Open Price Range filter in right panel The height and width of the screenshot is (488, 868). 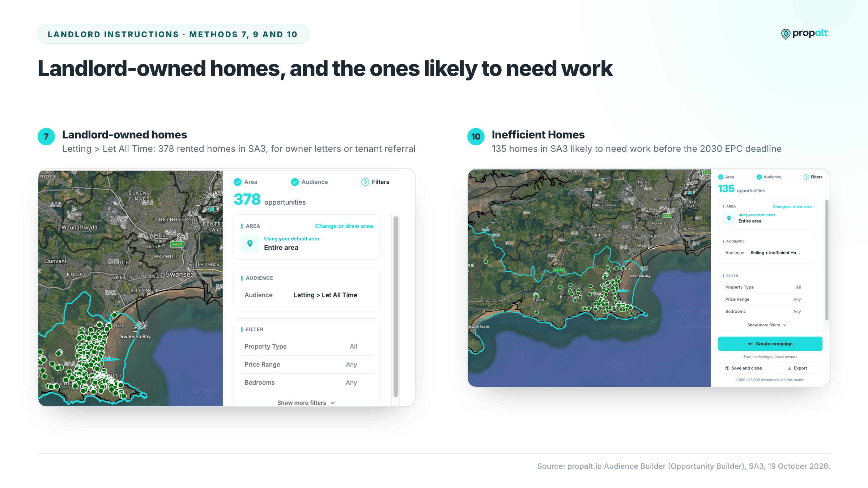click(x=767, y=299)
